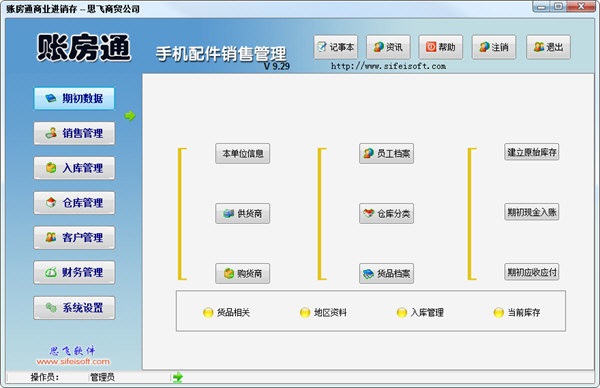Click the 货品相关 label
Screen dimensions: 600x388
233,313
